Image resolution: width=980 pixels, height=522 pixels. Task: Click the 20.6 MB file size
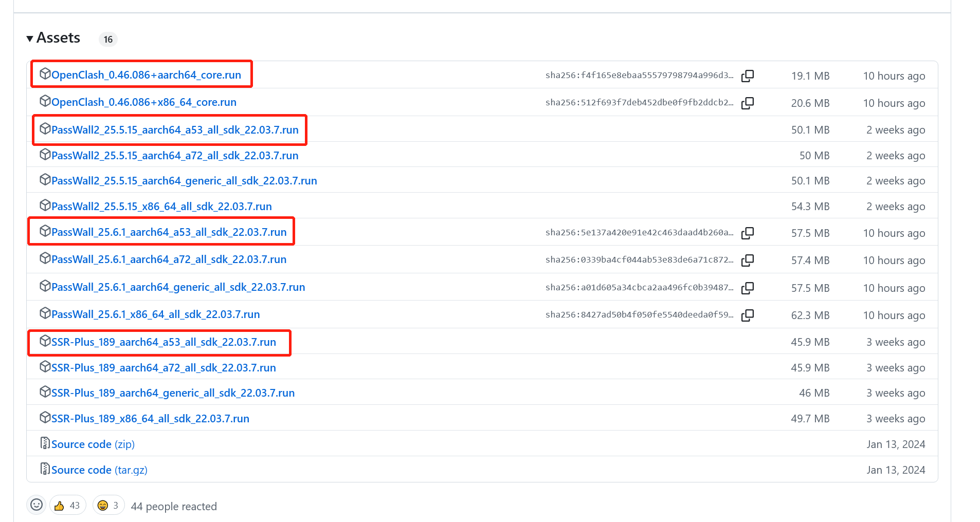pyautogui.click(x=810, y=103)
